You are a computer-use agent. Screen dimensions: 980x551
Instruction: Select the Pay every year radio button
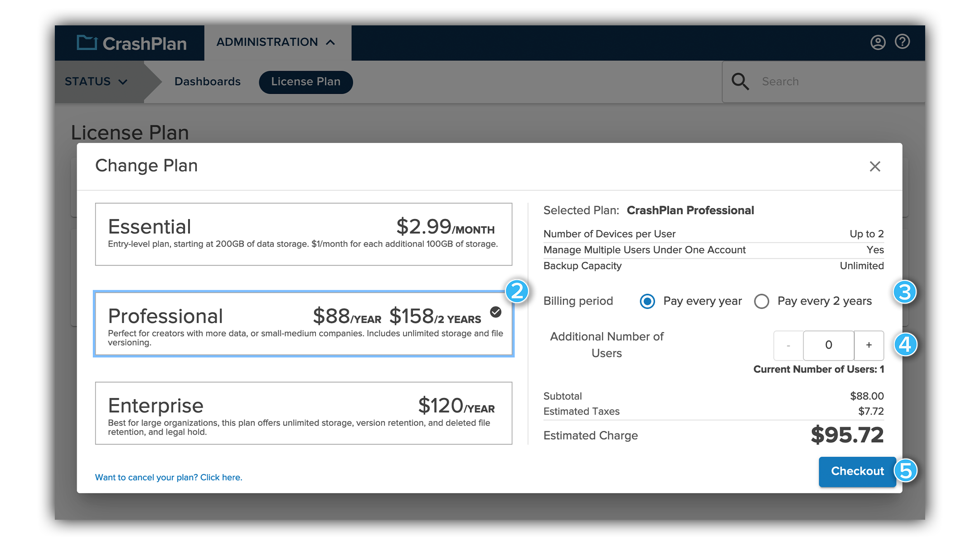point(647,301)
